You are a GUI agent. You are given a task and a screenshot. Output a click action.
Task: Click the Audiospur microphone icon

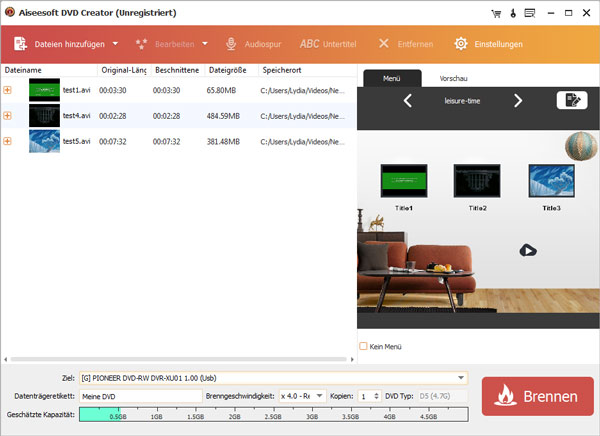click(x=231, y=44)
